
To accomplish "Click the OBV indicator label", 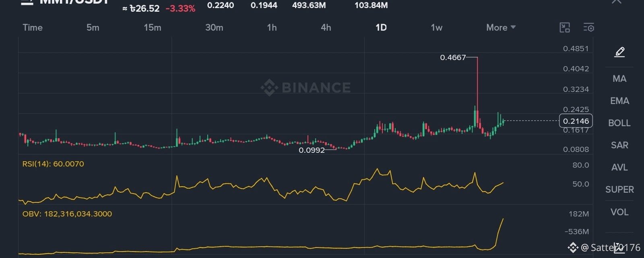I will tap(67, 214).
